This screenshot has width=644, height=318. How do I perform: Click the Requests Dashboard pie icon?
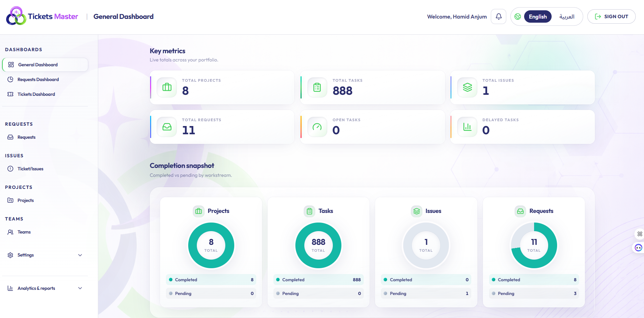10,80
